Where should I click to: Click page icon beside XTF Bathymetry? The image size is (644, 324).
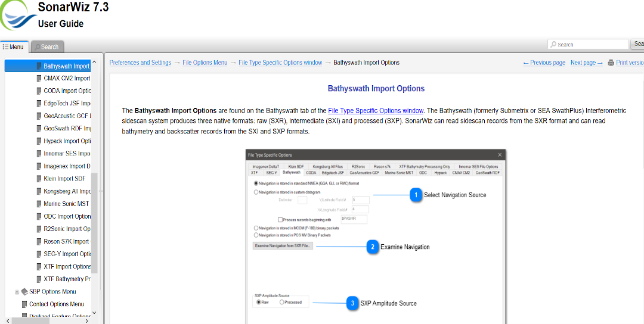[x=39, y=279]
